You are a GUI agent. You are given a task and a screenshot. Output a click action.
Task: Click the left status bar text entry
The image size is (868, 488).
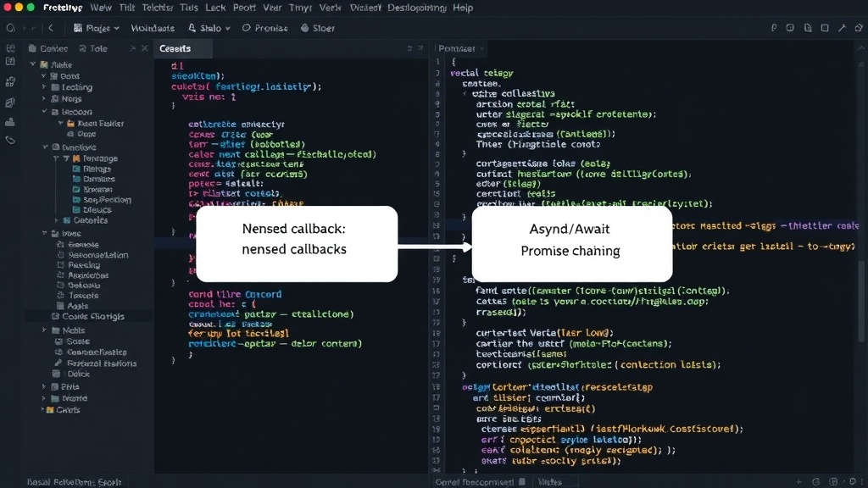[x=75, y=482]
